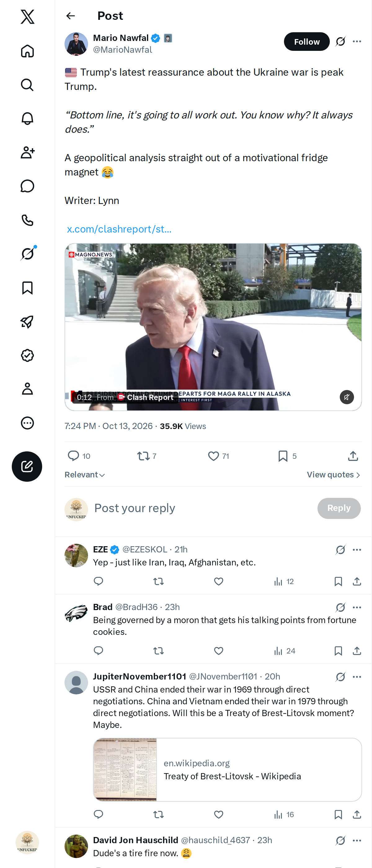
Task: Click the Post your reply field
Action: pos(202,508)
